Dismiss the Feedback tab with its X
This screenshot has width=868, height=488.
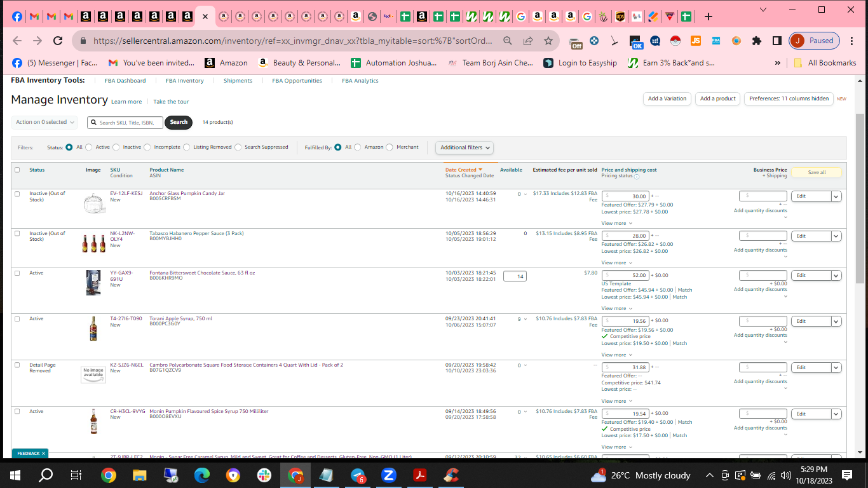43,453
